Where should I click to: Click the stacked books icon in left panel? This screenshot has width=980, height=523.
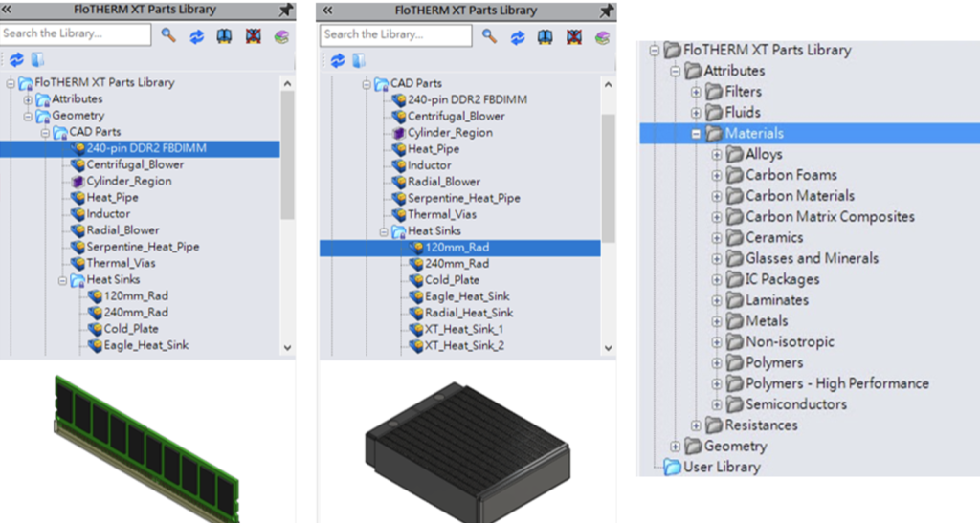(x=282, y=36)
